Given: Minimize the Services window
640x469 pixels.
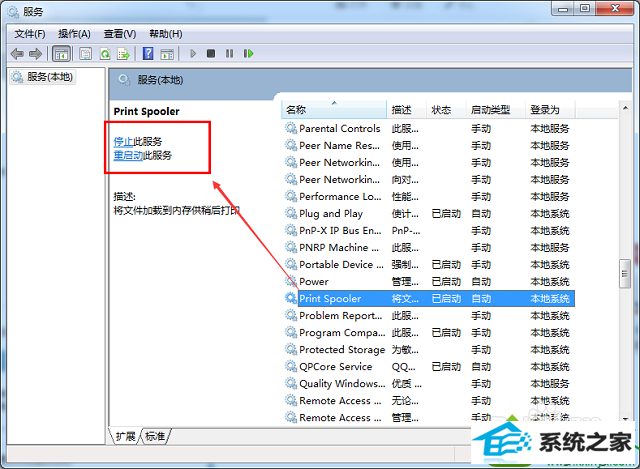Looking at the screenshot, I should [563, 9].
